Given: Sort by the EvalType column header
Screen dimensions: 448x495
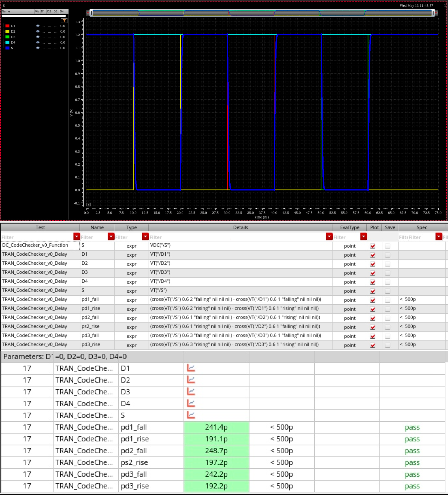Looking at the screenshot, I should point(350,227).
